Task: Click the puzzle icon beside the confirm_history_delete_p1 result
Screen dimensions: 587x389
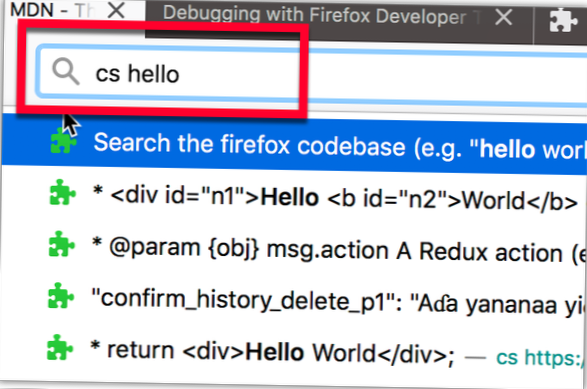Action: coord(61,295)
